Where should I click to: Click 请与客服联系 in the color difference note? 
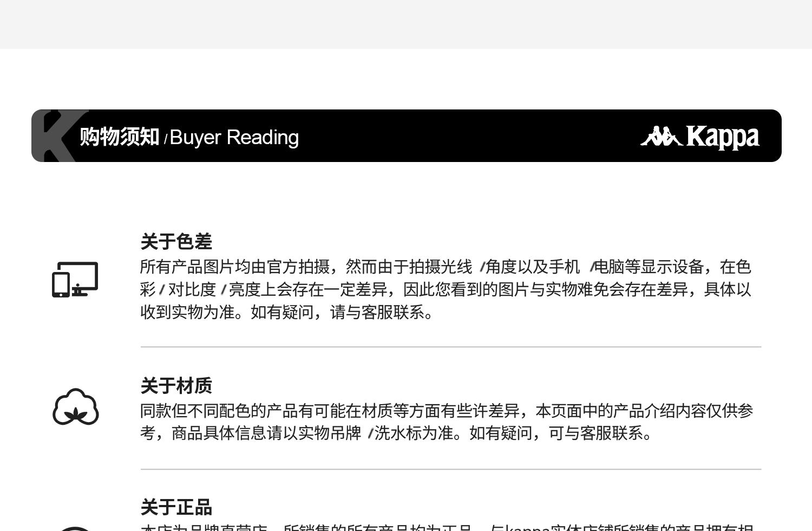tap(377, 312)
